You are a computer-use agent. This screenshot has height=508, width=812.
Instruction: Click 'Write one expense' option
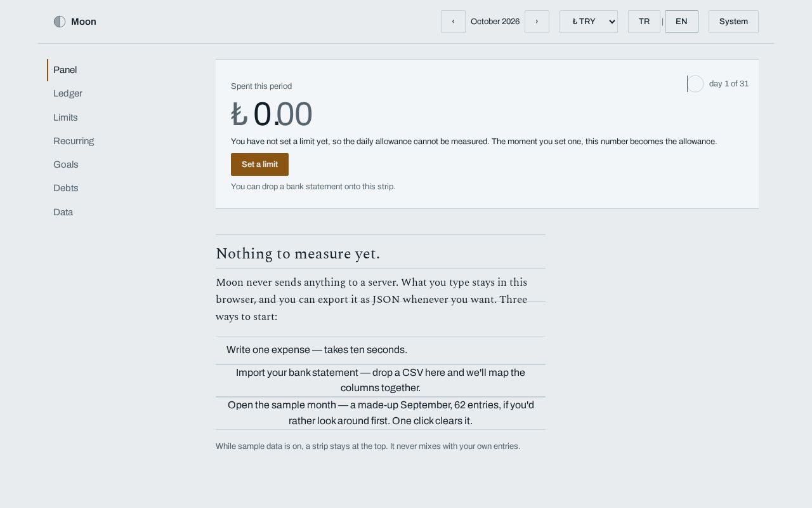tap(381, 350)
